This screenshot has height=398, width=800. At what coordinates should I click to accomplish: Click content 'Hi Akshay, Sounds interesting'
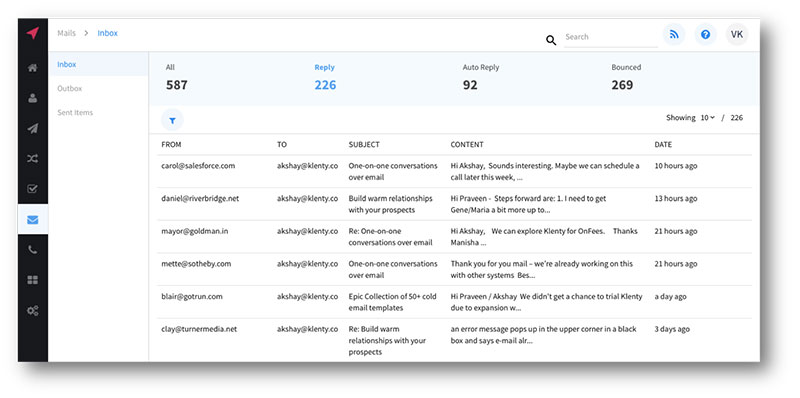click(545, 171)
